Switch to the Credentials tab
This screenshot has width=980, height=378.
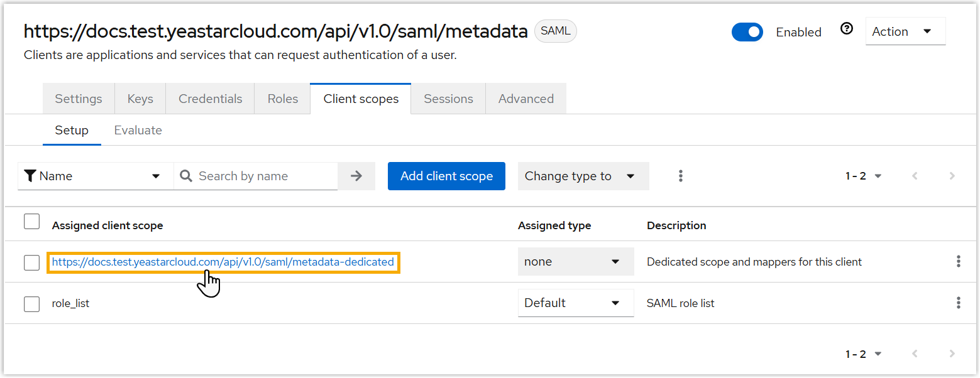(210, 99)
